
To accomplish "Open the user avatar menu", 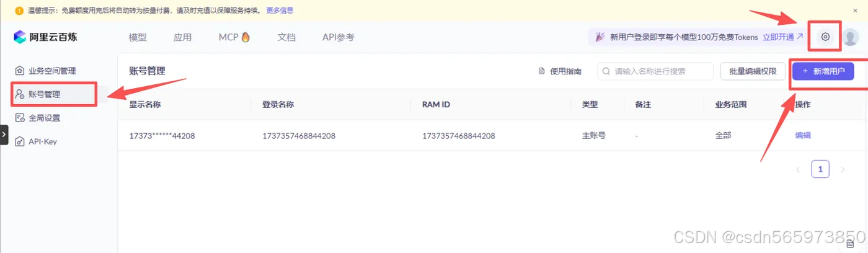I will (850, 37).
